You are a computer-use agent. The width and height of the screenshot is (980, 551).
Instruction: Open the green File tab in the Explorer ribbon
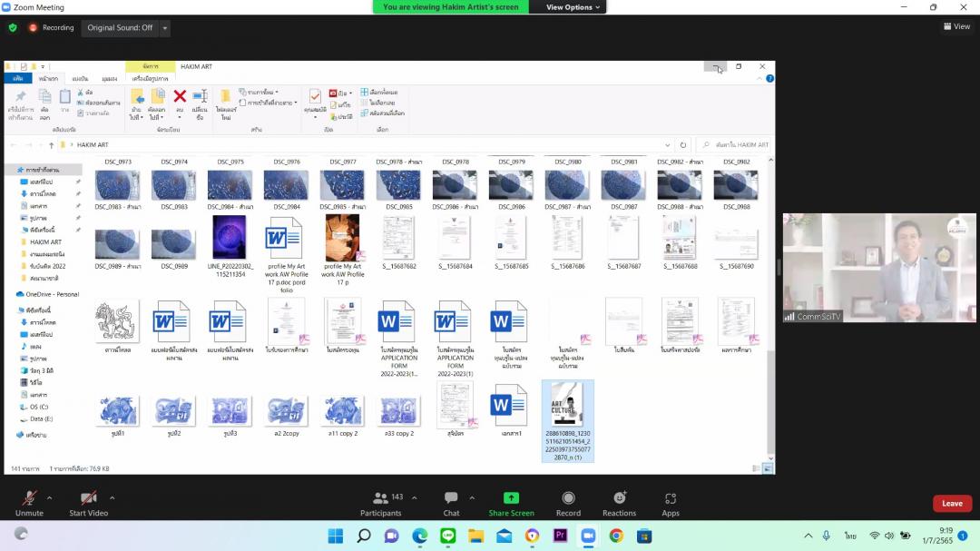click(x=17, y=78)
